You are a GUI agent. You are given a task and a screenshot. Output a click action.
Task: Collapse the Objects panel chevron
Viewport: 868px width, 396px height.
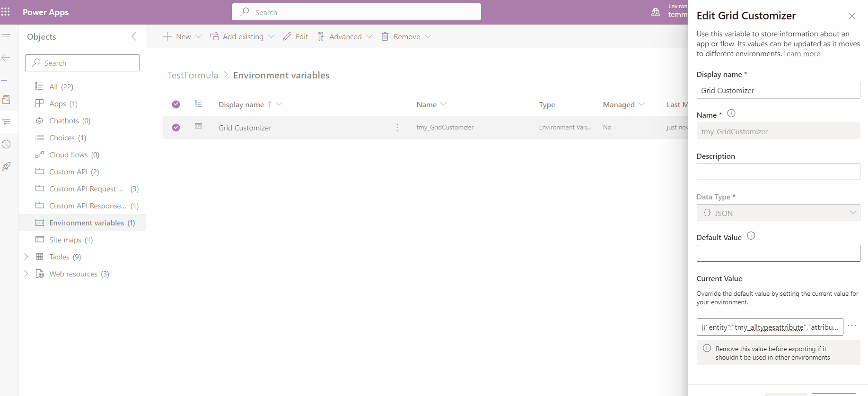click(x=134, y=36)
